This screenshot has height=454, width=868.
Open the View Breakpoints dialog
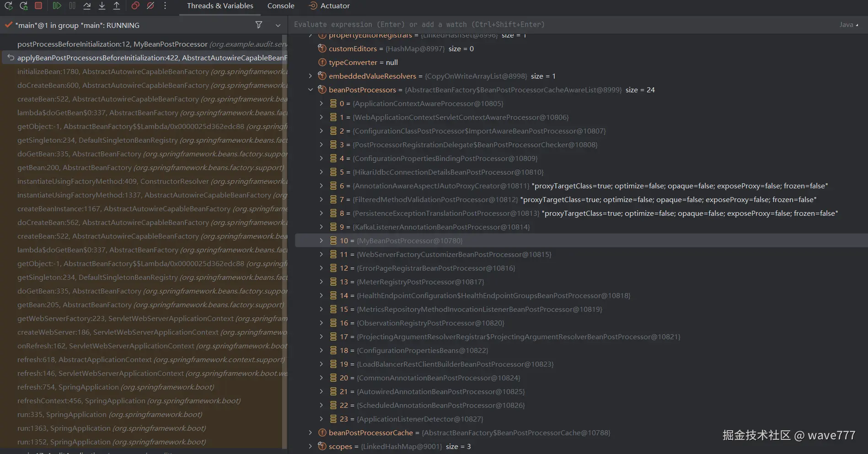135,6
